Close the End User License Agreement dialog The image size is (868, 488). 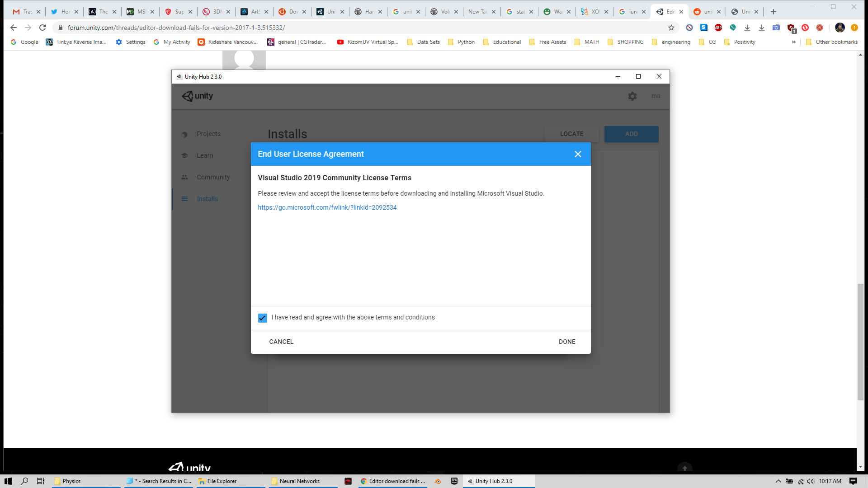(x=577, y=154)
